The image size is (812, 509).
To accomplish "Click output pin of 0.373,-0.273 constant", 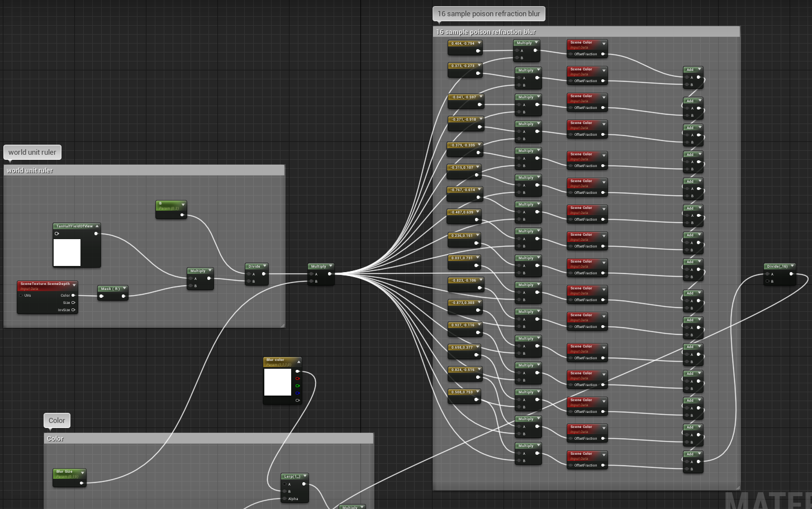I will [478, 73].
